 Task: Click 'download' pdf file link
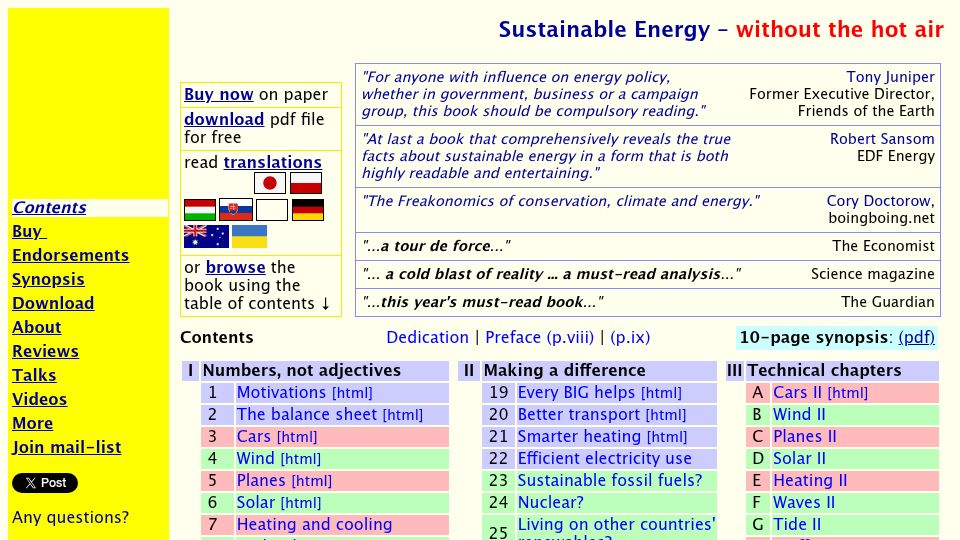(224, 119)
